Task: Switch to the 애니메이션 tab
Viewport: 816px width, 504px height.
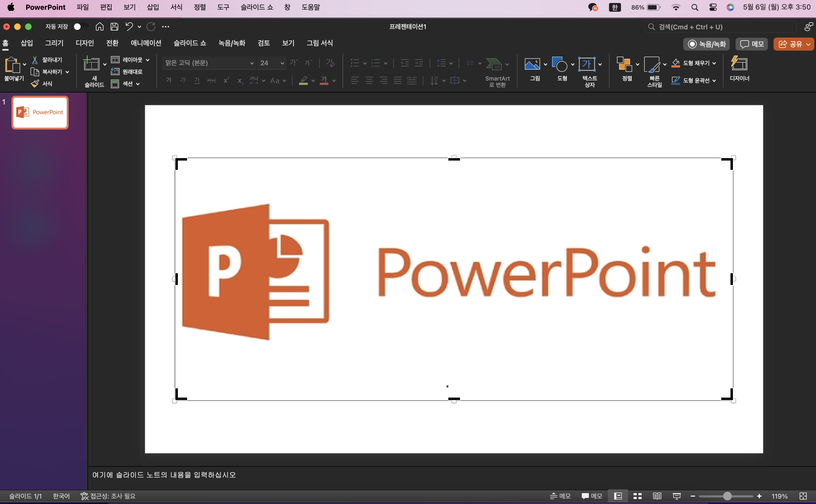Action: click(x=146, y=43)
